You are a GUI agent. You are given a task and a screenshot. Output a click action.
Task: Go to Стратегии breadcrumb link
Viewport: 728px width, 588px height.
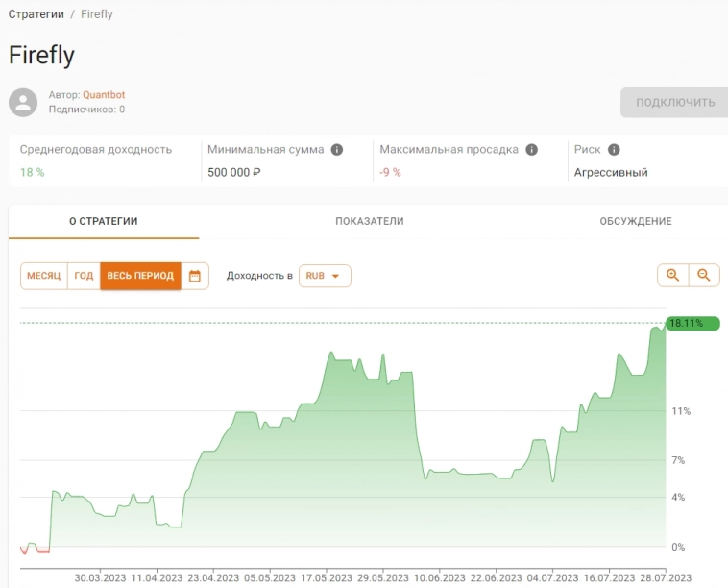click(x=36, y=14)
